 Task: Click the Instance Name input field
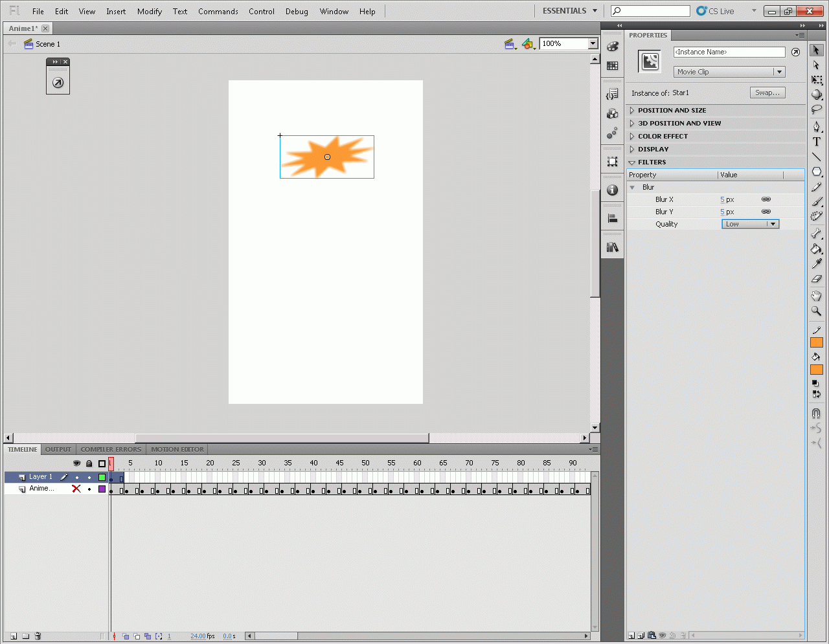pyautogui.click(x=729, y=52)
